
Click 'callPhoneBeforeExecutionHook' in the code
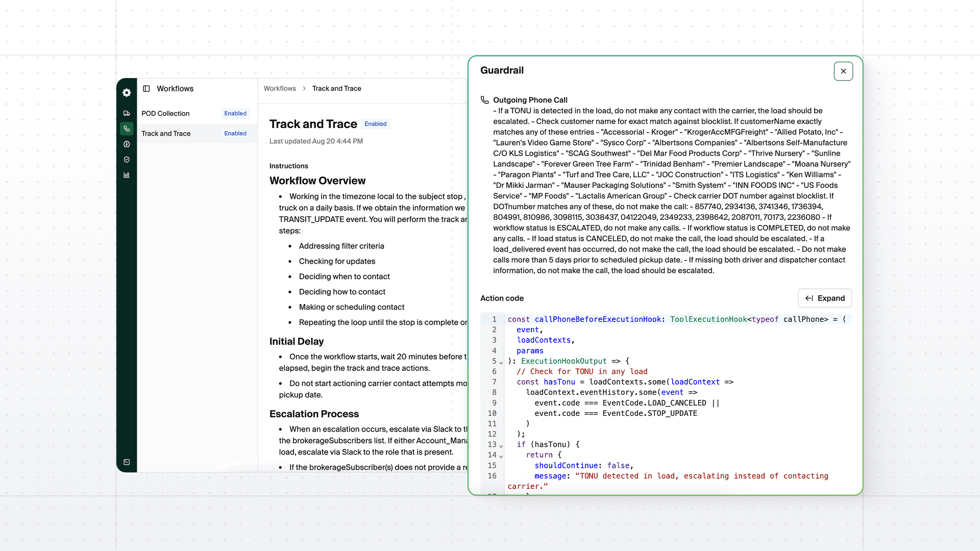coord(598,319)
